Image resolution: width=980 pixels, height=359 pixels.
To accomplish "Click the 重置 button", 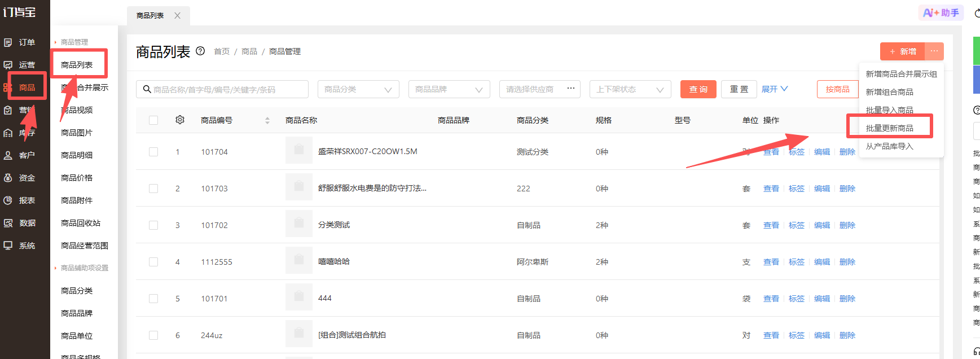I will pos(739,89).
